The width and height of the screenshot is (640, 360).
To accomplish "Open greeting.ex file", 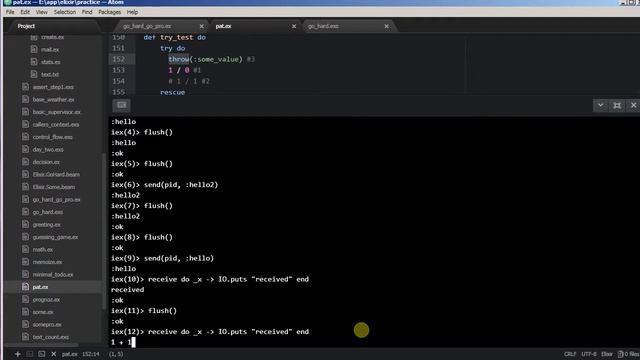I will coord(47,224).
